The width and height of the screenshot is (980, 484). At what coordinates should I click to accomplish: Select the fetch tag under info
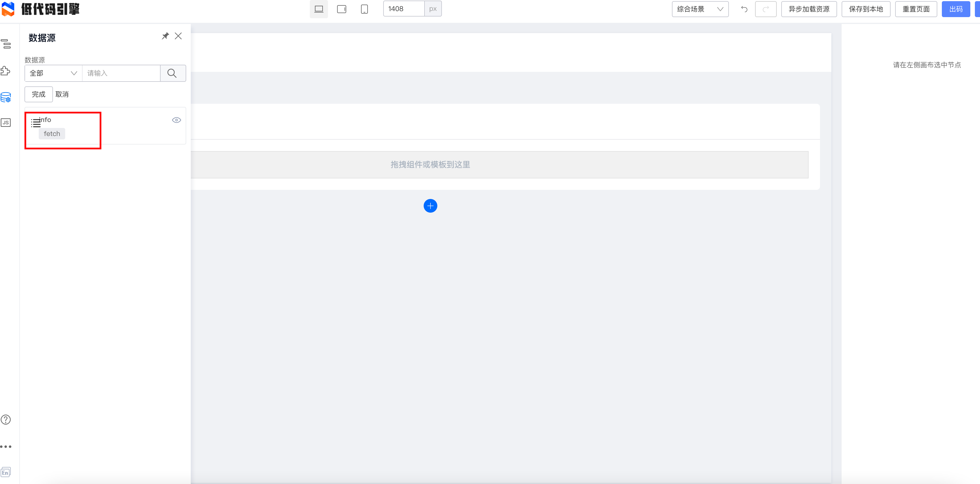click(52, 134)
